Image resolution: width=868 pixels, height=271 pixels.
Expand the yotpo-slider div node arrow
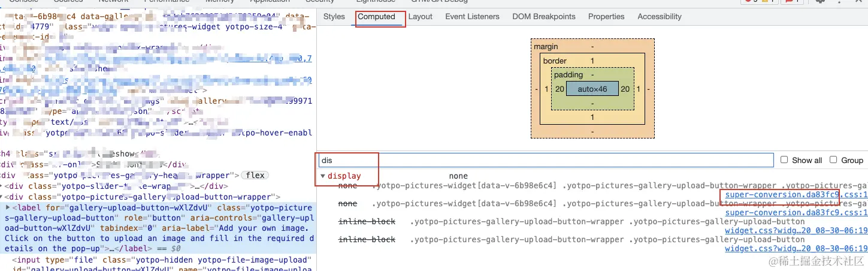(2, 186)
